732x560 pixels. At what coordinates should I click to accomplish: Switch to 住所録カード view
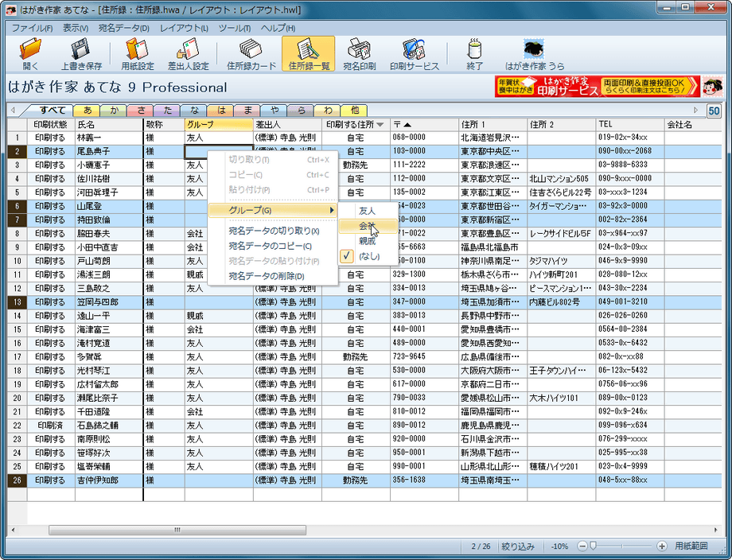[251, 53]
